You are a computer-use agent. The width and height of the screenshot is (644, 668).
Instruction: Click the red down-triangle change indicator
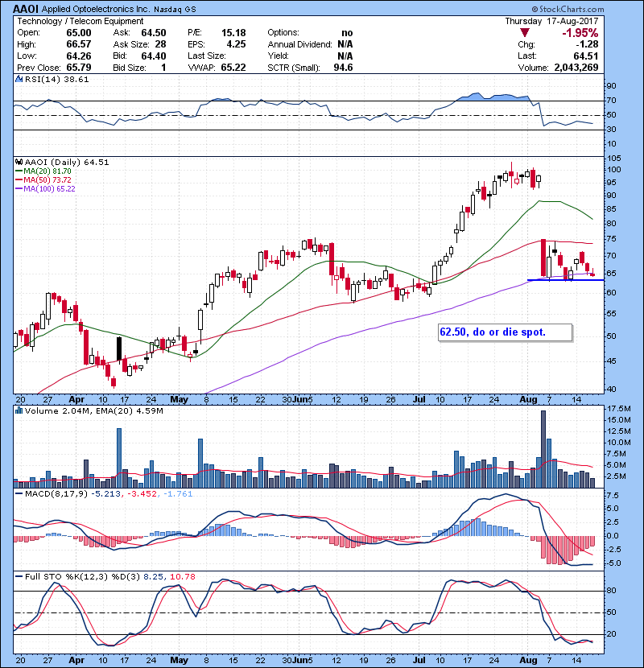coord(525,33)
